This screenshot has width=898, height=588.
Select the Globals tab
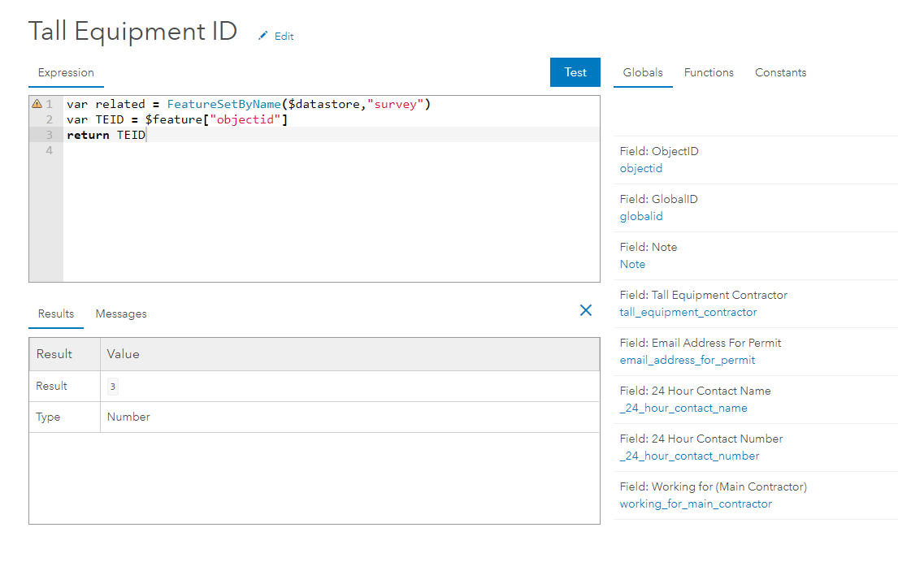(x=643, y=72)
